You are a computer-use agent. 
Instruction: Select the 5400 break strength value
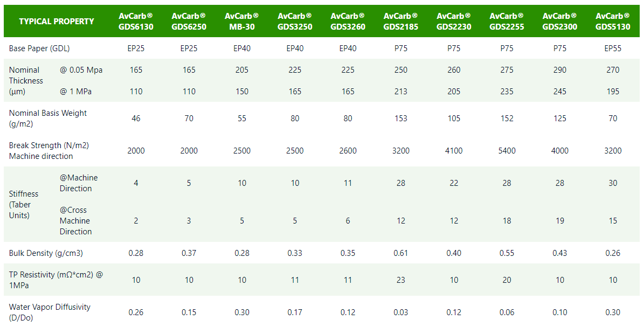click(x=507, y=151)
